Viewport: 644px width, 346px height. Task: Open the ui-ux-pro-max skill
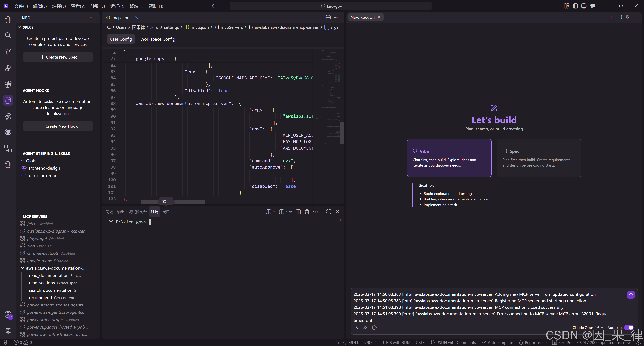tap(42, 176)
